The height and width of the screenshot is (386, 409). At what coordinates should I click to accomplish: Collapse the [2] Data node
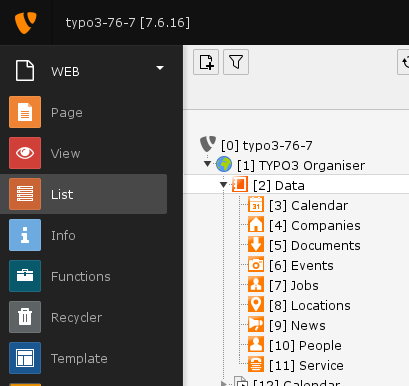(224, 184)
